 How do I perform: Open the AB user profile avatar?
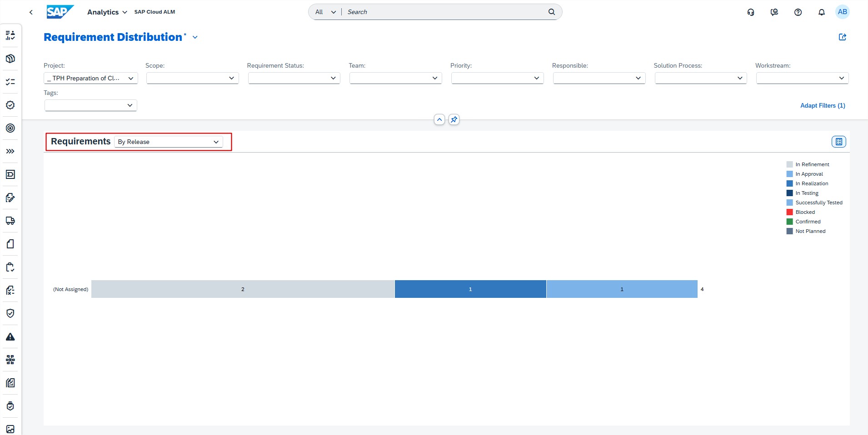(x=842, y=12)
